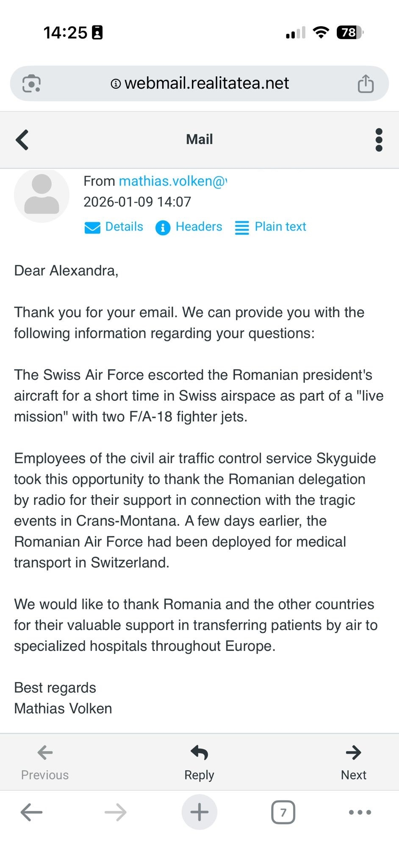Image resolution: width=399 pixels, height=868 pixels.
Task: Tap the back chevron in Mail header
Action: tap(22, 140)
